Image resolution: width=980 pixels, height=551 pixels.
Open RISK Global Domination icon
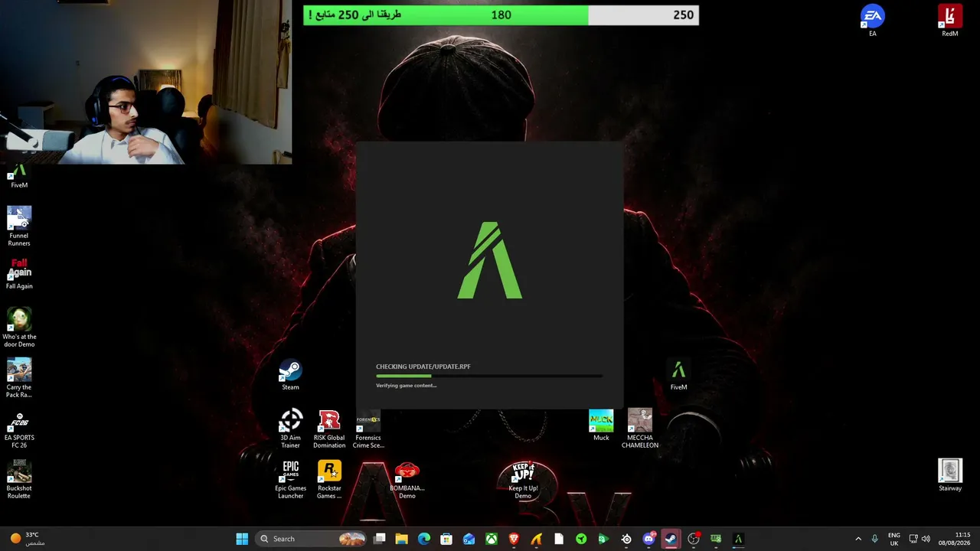(329, 429)
